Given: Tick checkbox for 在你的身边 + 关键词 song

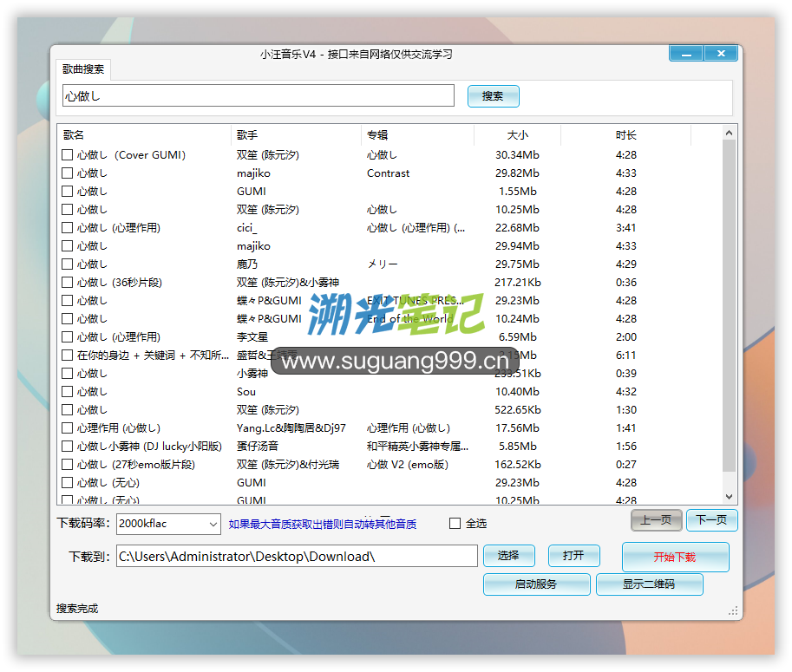Looking at the screenshot, I should pos(67,355).
